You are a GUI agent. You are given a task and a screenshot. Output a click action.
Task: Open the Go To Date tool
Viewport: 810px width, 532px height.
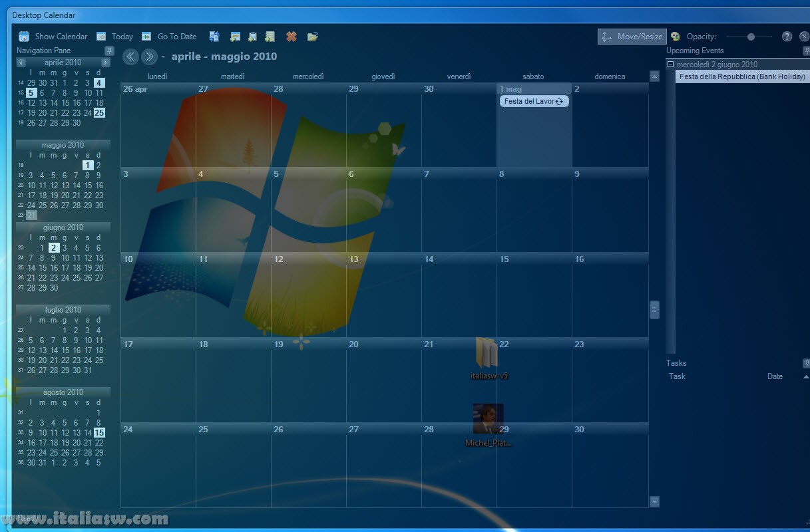click(169, 37)
